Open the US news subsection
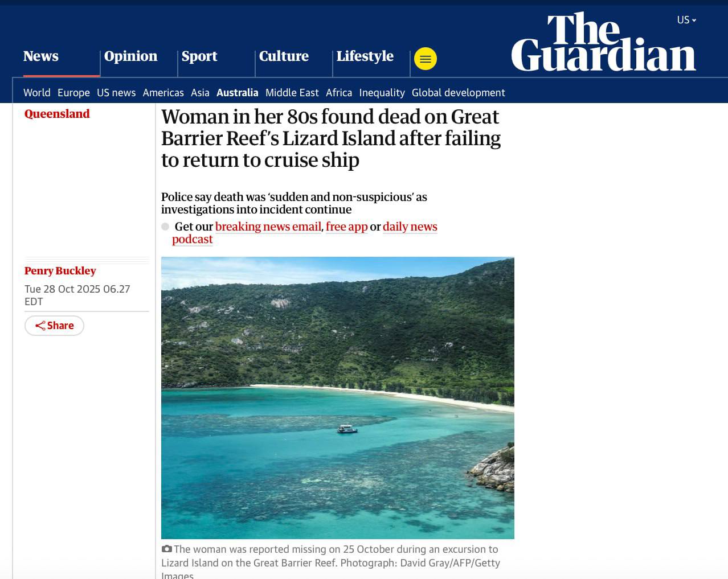 (x=116, y=92)
